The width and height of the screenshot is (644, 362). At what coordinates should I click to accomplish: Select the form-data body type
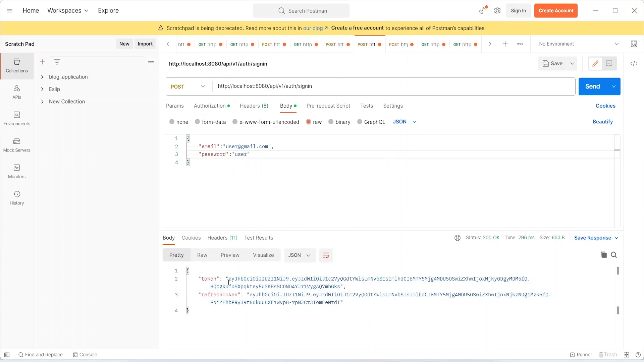[x=198, y=122]
